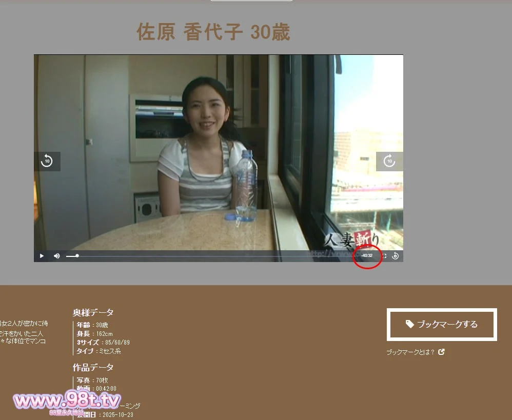Click the 作品データ section heading

93,367
